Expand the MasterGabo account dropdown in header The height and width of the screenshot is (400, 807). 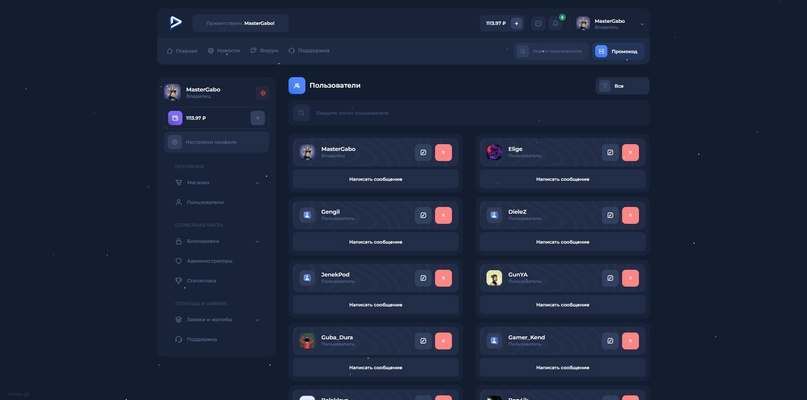(642, 24)
